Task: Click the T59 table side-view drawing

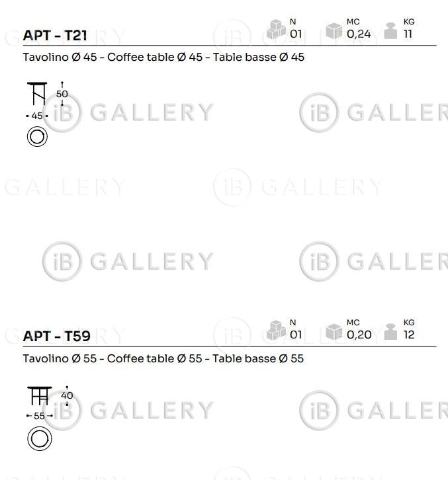Action: (40, 396)
